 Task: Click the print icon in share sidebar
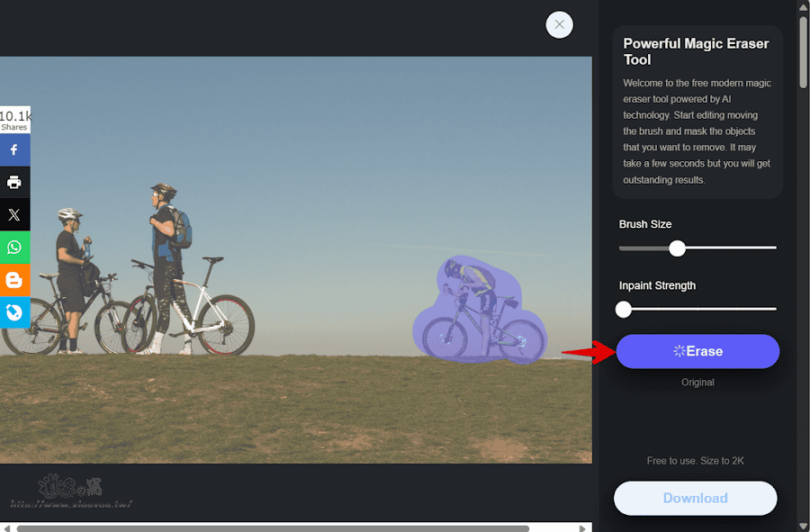[14, 183]
